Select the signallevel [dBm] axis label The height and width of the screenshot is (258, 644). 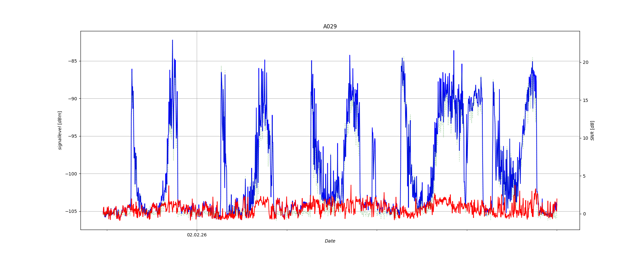coord(60,130)
